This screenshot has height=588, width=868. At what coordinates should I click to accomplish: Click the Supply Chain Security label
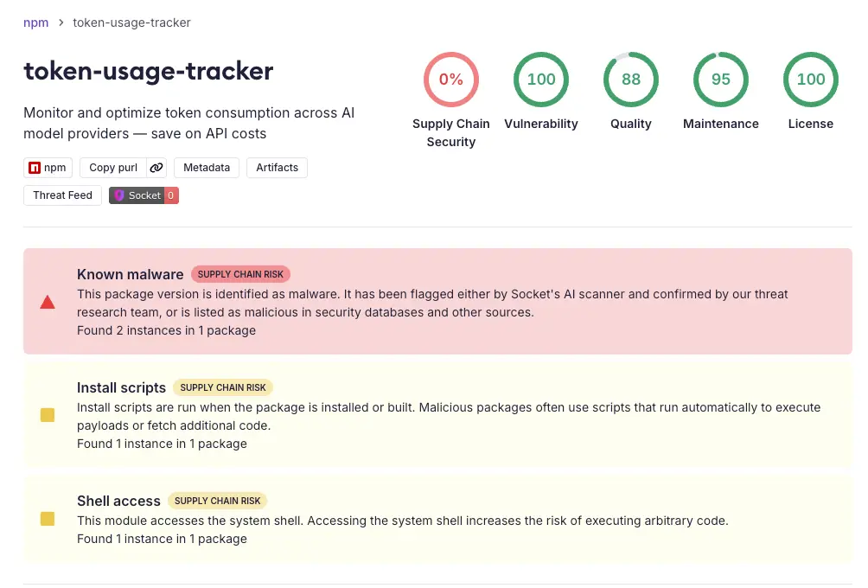451,133
